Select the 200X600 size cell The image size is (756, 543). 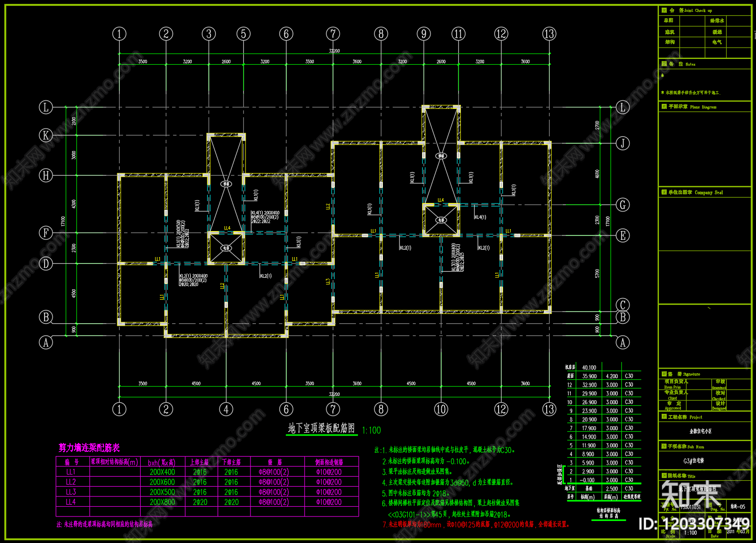[162, 482]
